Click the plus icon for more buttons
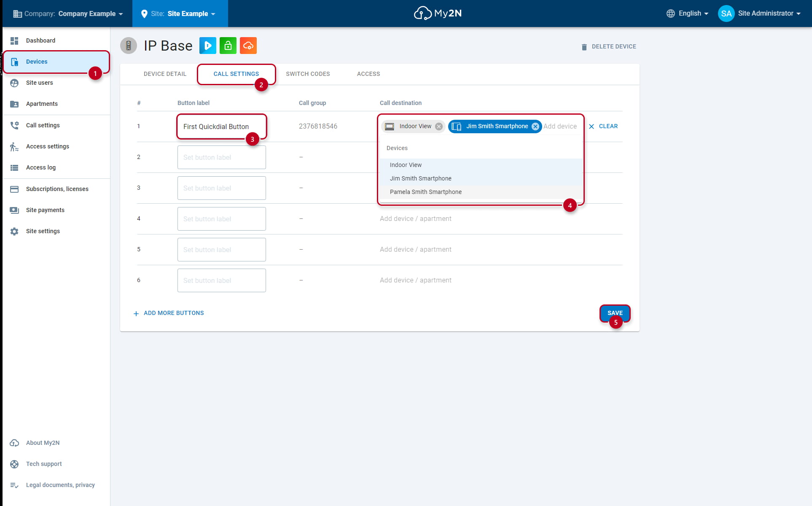Image resolution: width=812 pixels, height=506 pixels. point(136,313)
